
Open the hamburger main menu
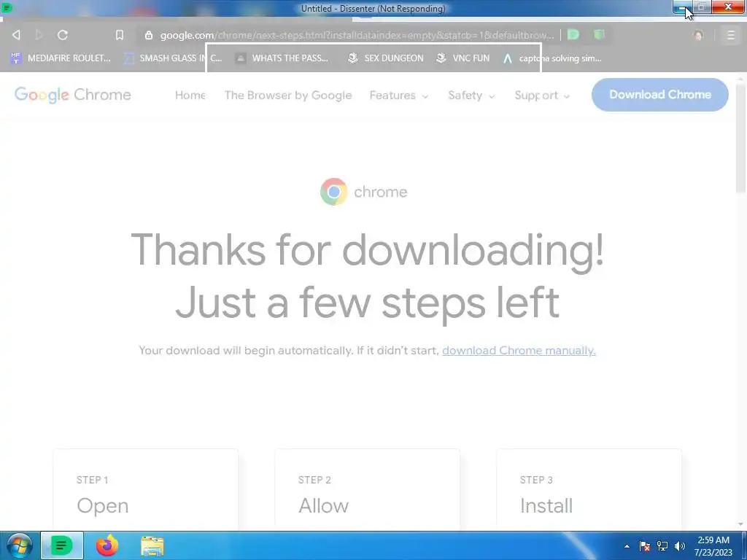(731, 35)
